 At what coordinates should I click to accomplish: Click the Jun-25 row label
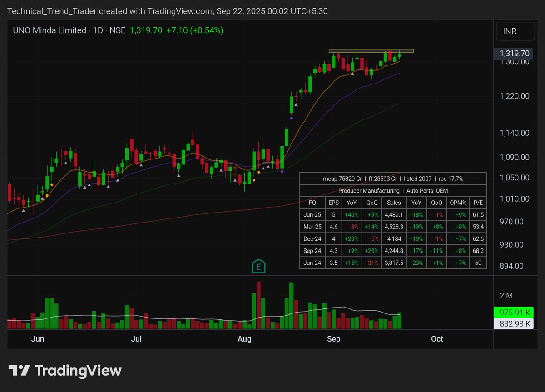point(312,215)
